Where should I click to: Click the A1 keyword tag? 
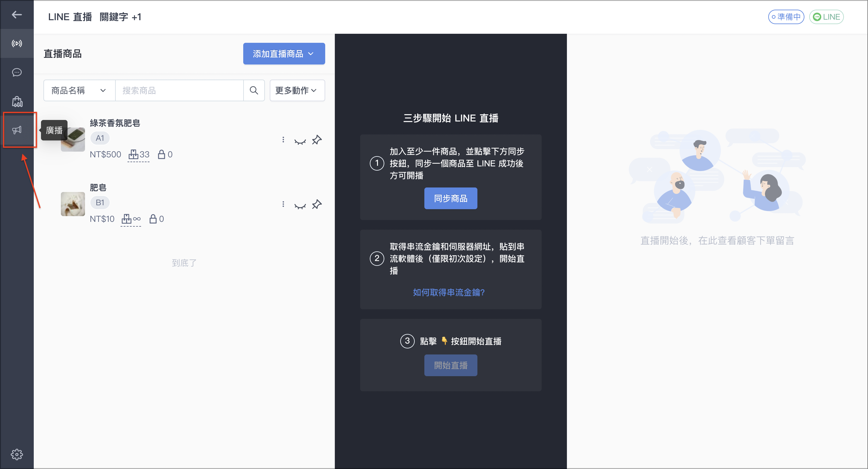click(x=100, y=138)
